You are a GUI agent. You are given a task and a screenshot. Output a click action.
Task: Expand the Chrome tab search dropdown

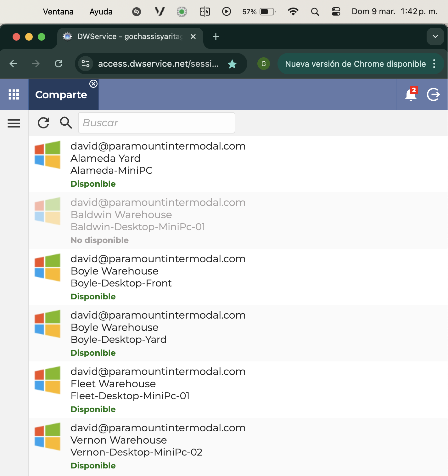coord(435,37)
